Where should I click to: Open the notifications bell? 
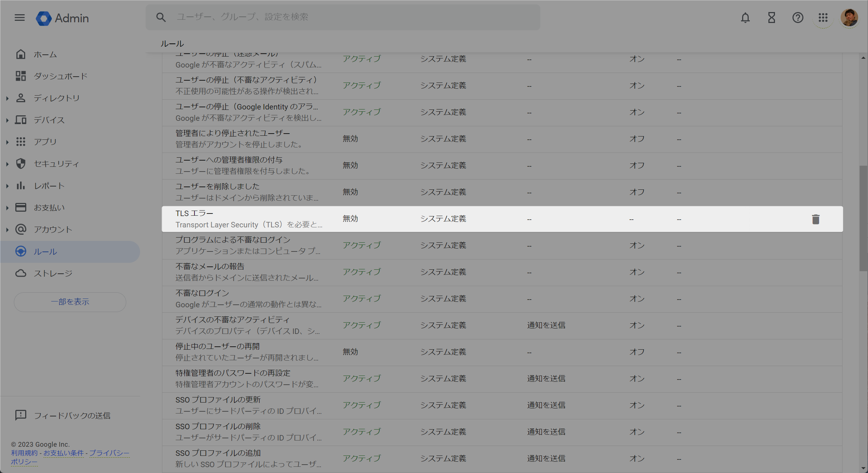pos(745,18)
